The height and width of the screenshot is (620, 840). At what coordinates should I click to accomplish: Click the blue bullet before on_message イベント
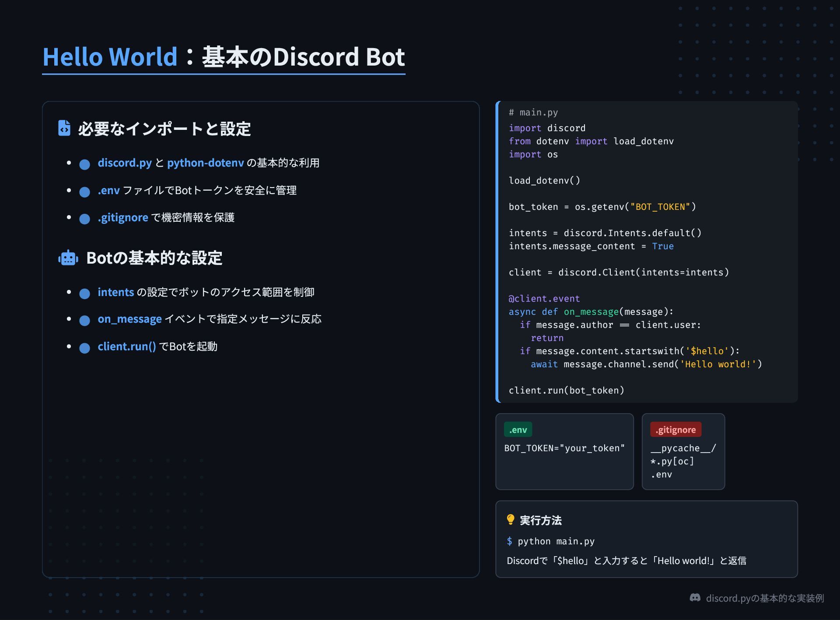click(84, 320)
